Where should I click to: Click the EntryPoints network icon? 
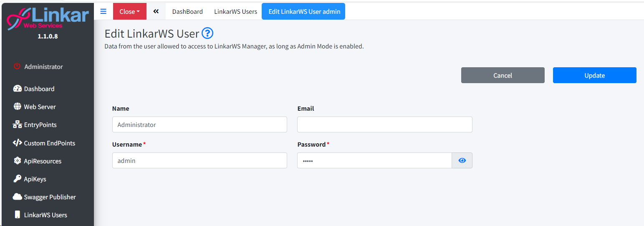[17, 124]
